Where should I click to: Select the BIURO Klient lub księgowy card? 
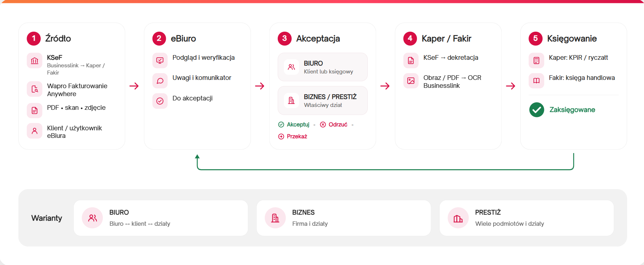(x=323, y=67)
